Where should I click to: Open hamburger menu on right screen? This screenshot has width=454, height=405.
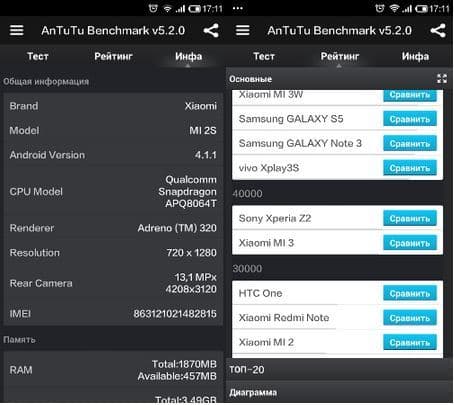[242, 30]
